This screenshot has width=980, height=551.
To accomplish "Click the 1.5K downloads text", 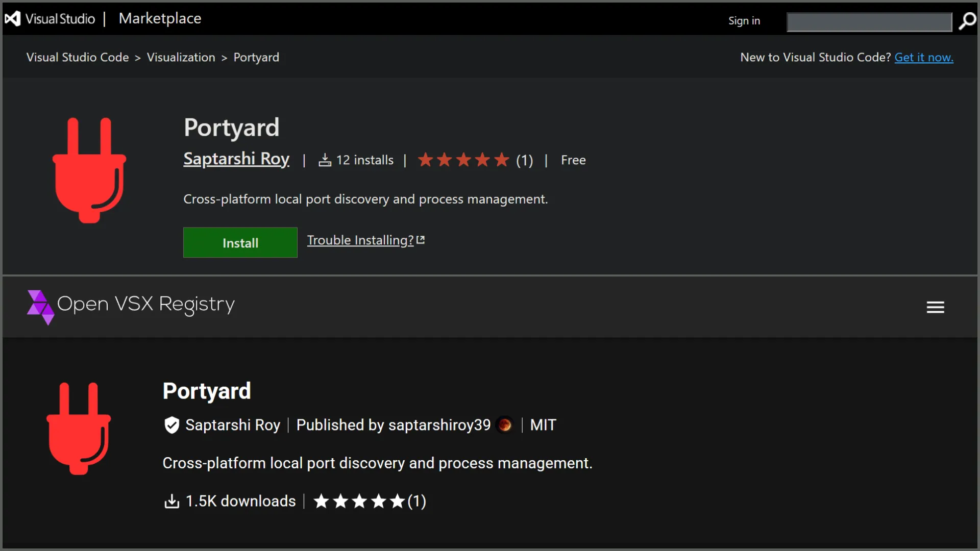I will (241, 501).
